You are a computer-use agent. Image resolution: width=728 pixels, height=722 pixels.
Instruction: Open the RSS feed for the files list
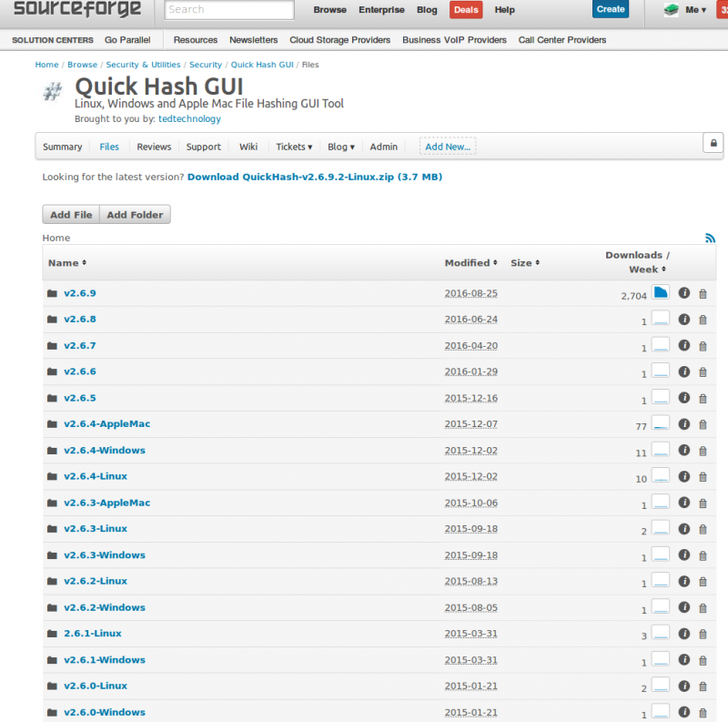pyautogui.click(x=710, y=238)
